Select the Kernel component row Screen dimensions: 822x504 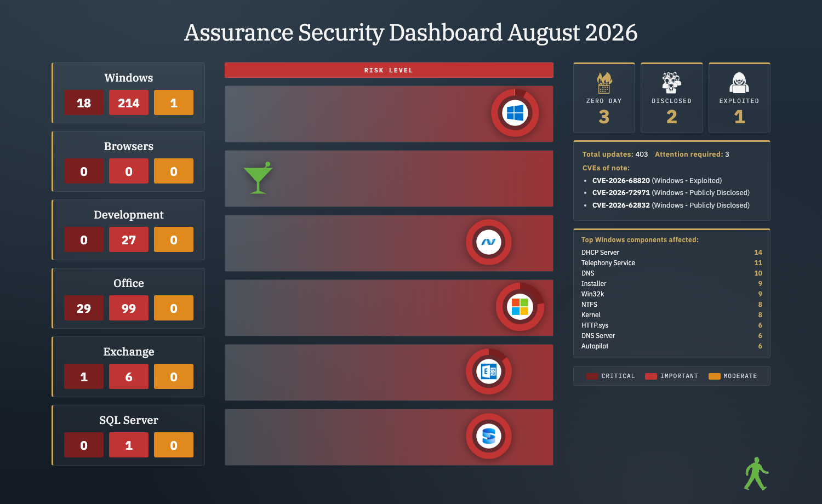(672, 315)
